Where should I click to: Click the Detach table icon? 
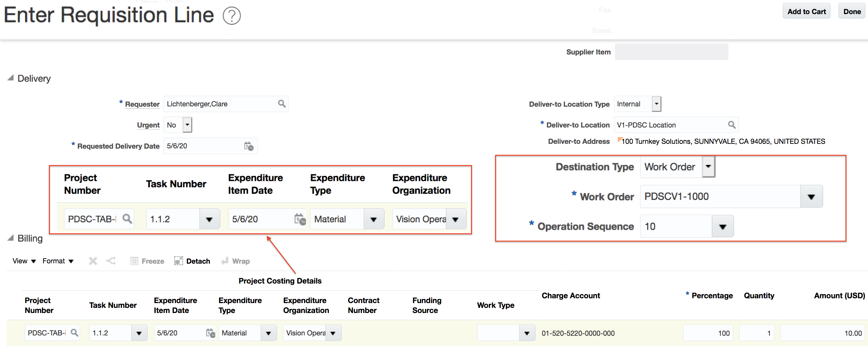coord(178,261)
